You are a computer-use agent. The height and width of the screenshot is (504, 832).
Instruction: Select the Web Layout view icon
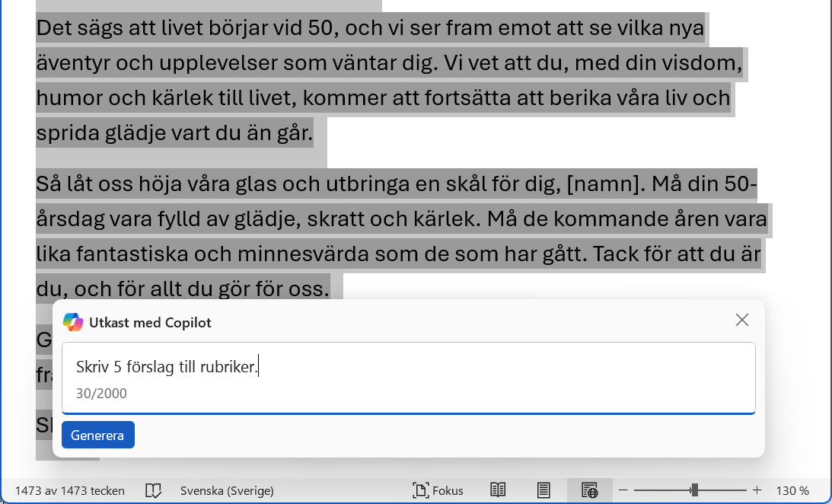pos(589,490)
